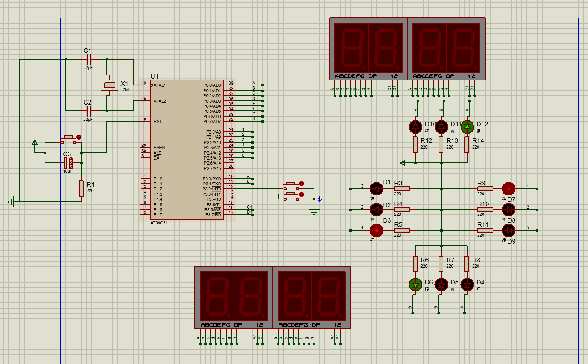
Task: Select crystal oscillator X1
Action: coord(109,85)
